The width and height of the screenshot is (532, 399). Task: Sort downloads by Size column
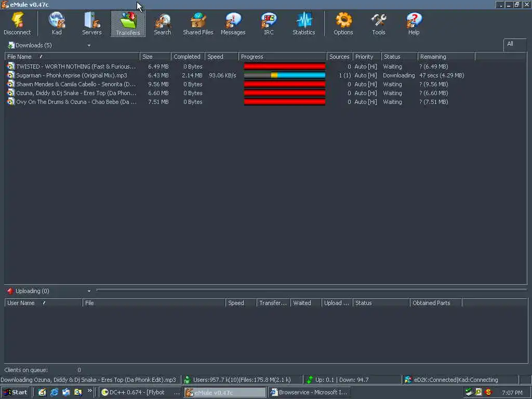point(156,57)
